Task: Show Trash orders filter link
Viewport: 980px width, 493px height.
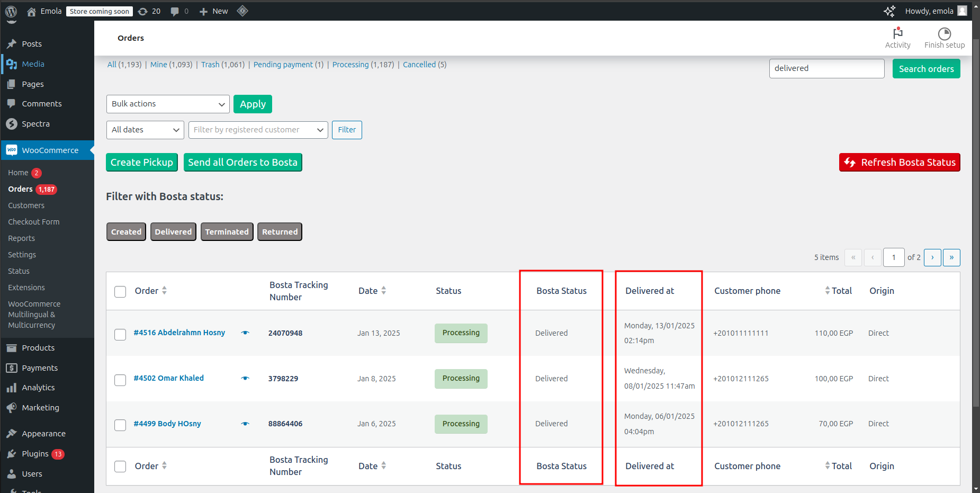Action: (x=210, y=65)
